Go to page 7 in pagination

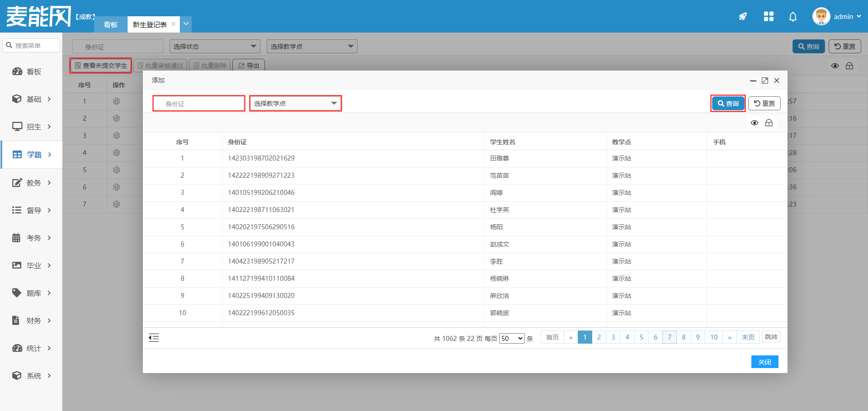click(670, 337)
